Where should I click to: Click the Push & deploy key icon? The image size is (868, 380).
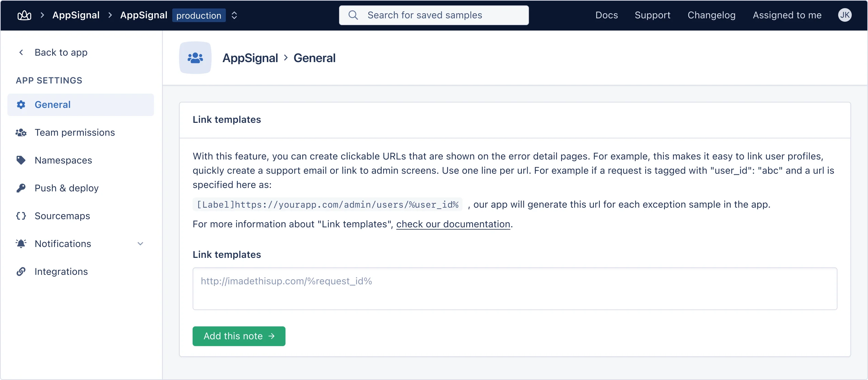[x=21, y=188]
